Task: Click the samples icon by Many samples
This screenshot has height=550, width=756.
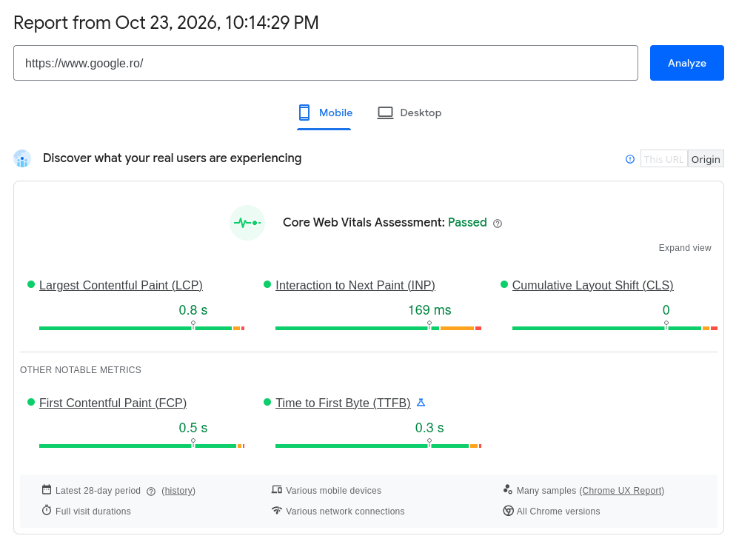Action: [508, 490]
